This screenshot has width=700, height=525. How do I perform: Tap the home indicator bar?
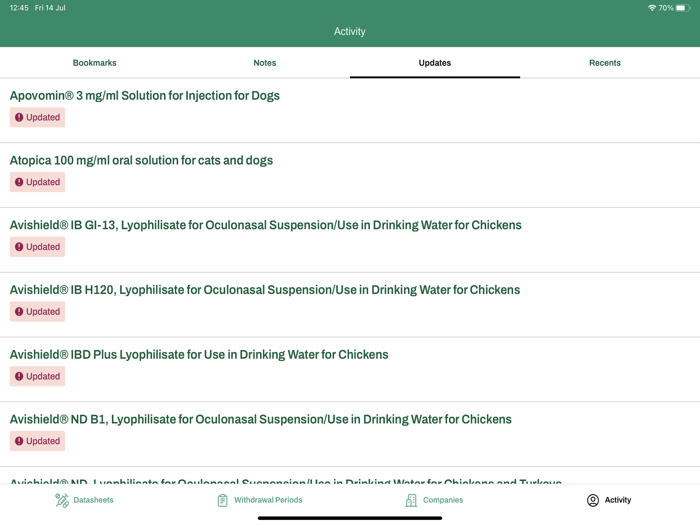(x=350, y=518)
